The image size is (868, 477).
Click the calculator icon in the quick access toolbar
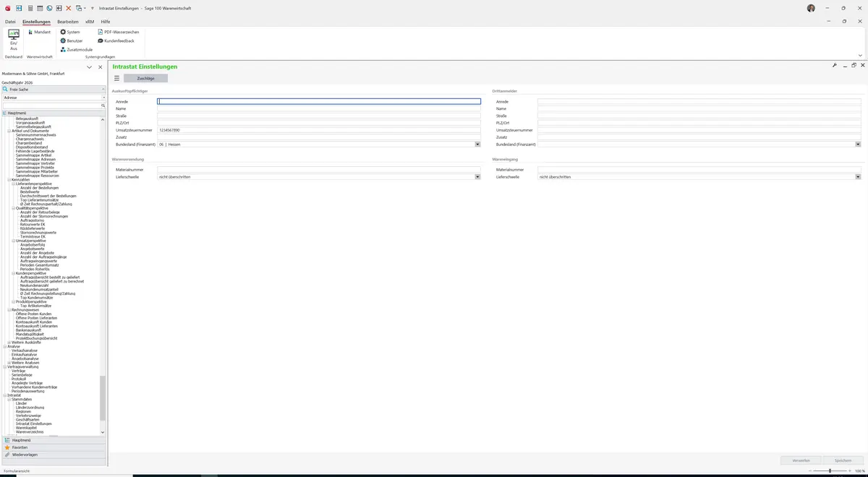[x=30, y=8]
